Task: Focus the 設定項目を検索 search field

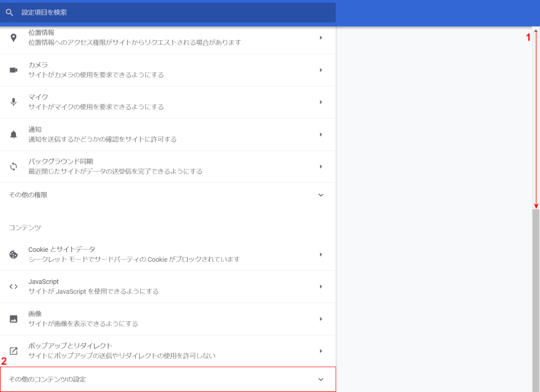Action: tap(168, 12)
